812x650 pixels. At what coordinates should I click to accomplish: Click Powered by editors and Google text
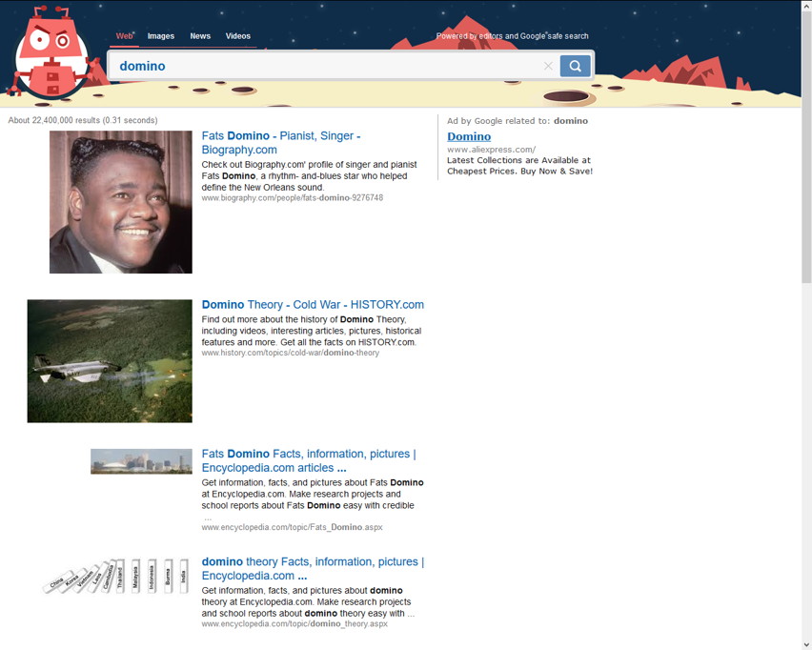tap(512, 35)
